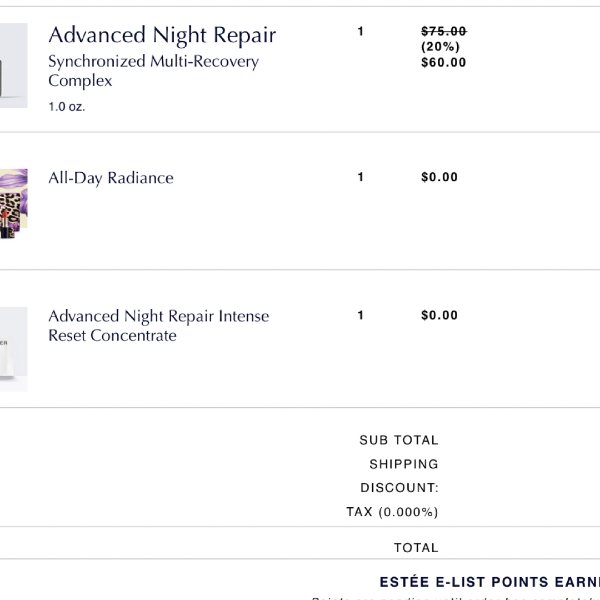The image size is (600, 600).
Task: Open the All-Day Radiance item name
Action: coord(111,178)
